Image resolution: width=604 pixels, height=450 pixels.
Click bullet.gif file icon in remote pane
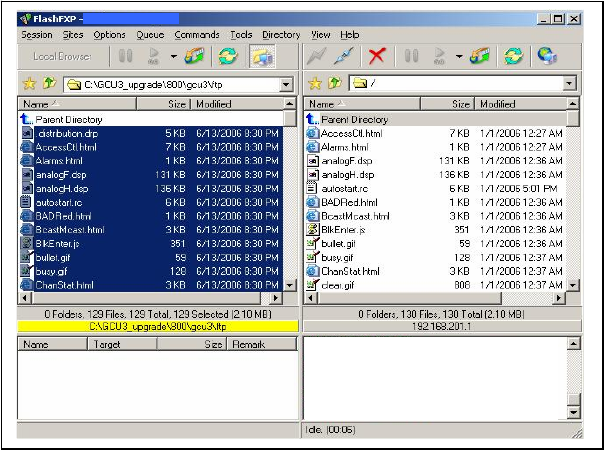(x=312, y=243)
